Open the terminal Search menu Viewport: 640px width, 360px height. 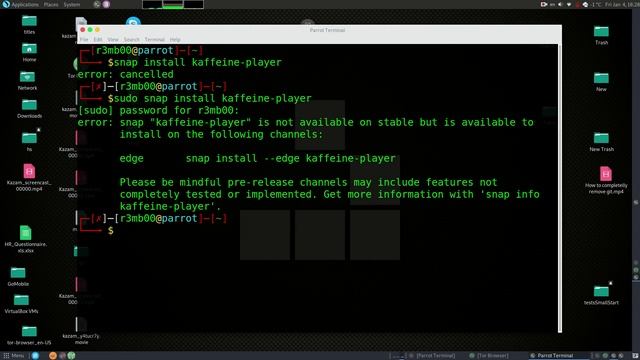point(131,40)
